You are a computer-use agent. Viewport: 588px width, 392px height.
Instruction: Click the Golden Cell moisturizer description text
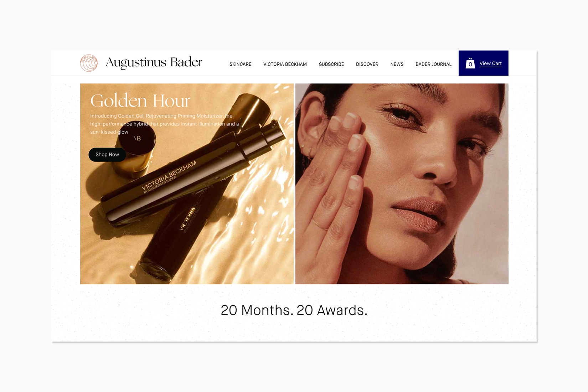pos(164,124)
